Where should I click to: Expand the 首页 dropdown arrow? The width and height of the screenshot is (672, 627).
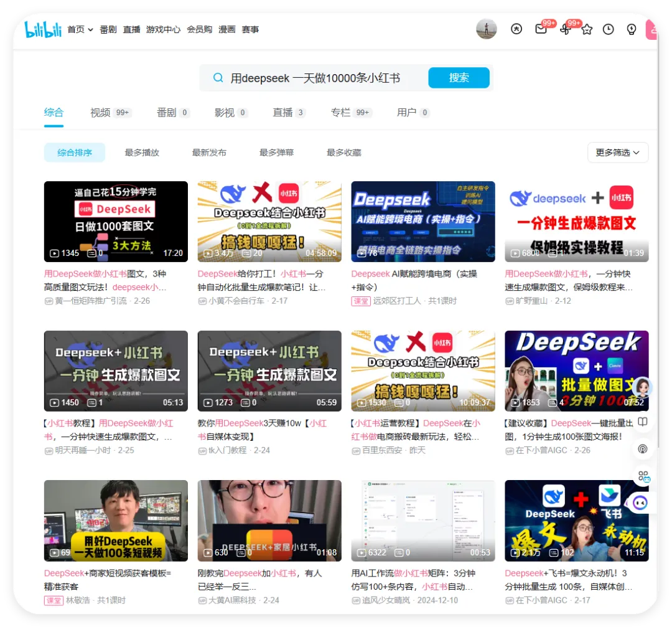tap(90, 30)
